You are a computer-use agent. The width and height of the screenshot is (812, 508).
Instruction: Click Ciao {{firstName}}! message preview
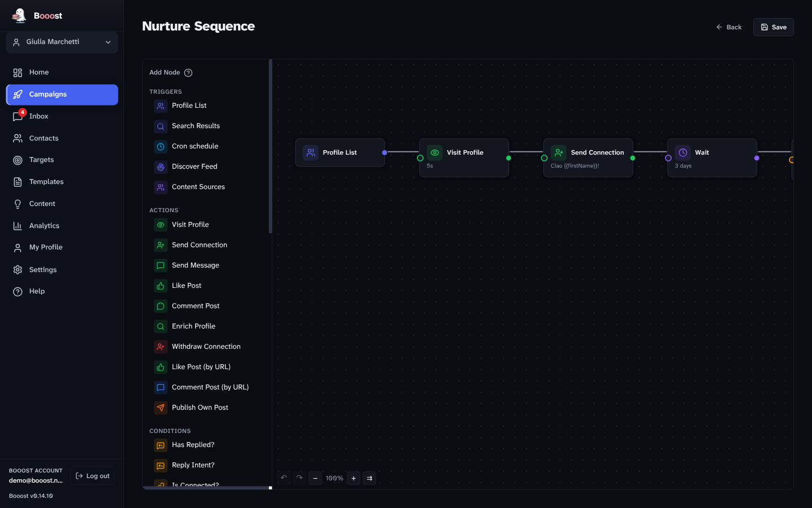coord(575,166)
